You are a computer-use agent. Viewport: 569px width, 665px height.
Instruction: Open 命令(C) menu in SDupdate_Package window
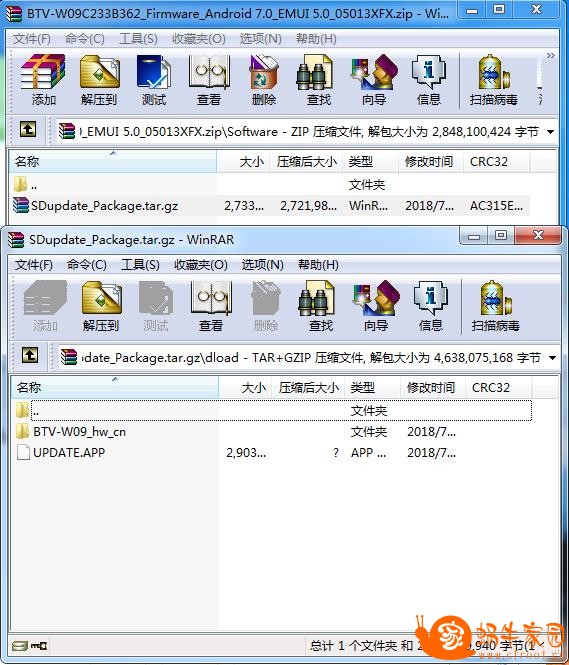[x=86, y=265]
